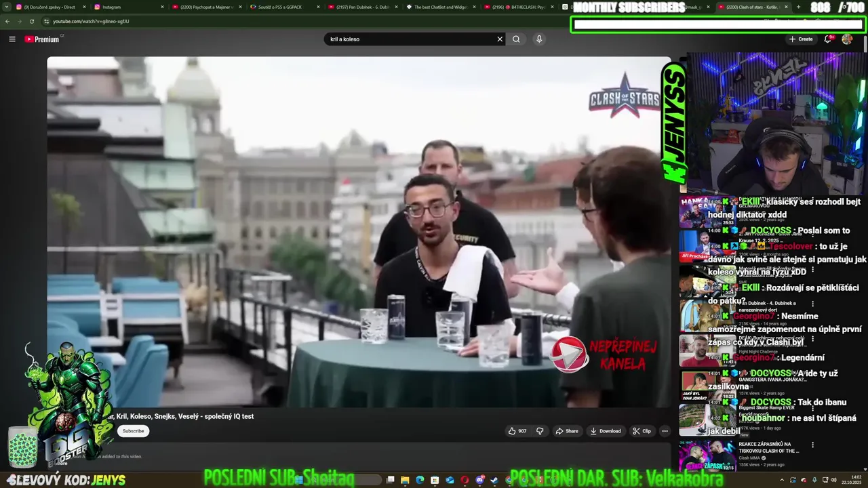Open YouTube notifications bell
Screen dimensions: 868x488
tap(828, 39)
